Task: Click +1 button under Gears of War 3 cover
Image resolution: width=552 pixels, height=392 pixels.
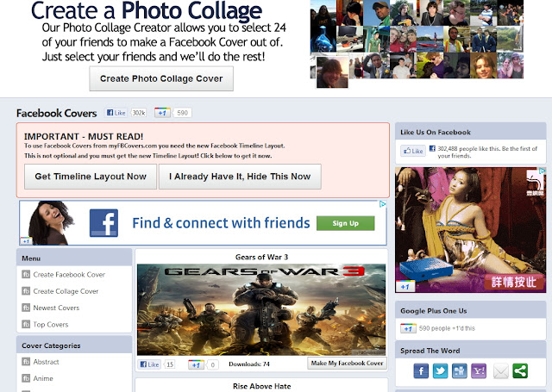Action: coord(196,364)
